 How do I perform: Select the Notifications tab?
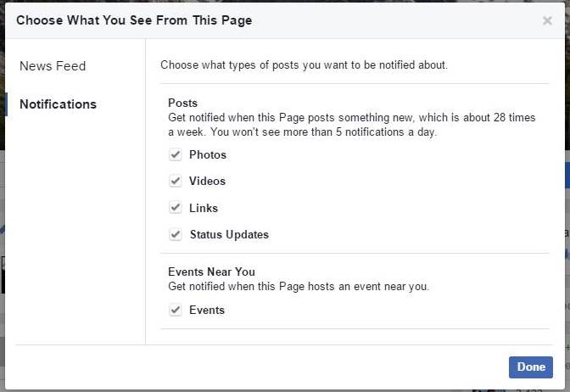coord(58,104)
